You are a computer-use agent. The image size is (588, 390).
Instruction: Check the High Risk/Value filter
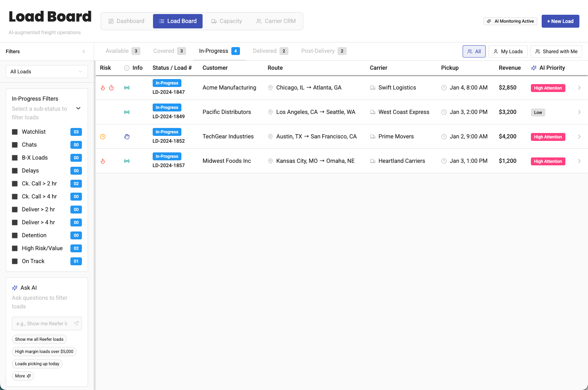(x=15, y=248)
